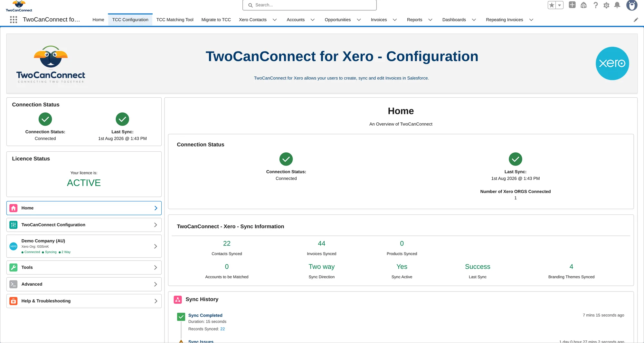Open the Notifications bell icon

(x=617, y=5)
